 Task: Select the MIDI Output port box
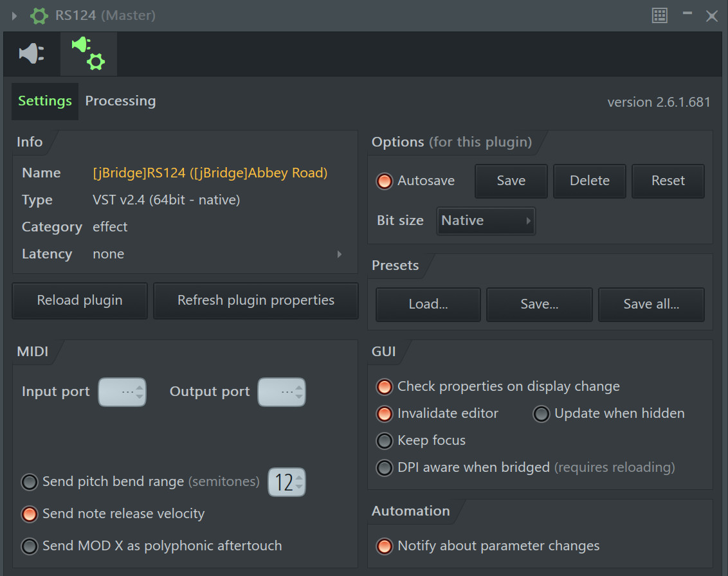point(282,392)
